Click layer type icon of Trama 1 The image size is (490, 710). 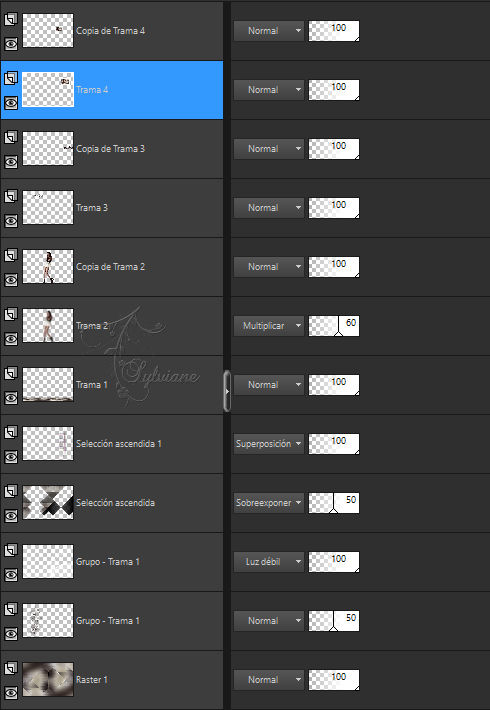click(11, 373)
